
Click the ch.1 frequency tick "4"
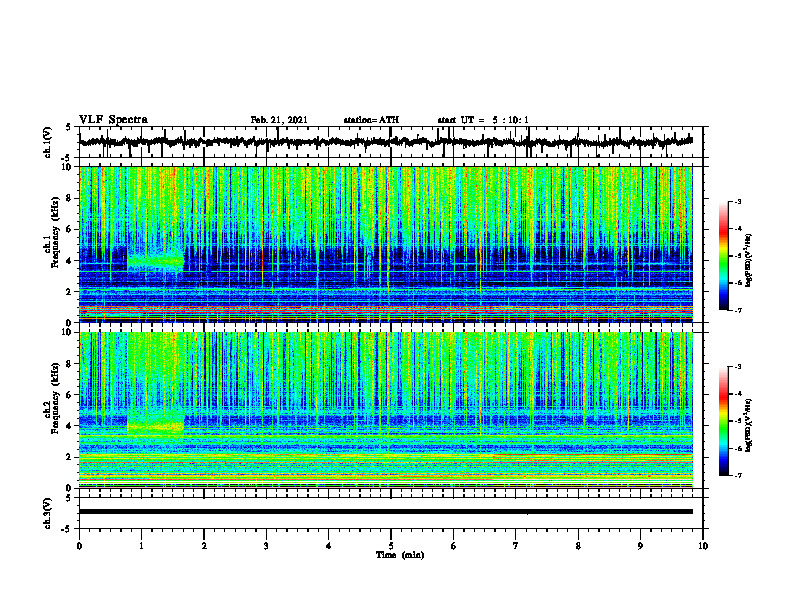coord(70,261)
